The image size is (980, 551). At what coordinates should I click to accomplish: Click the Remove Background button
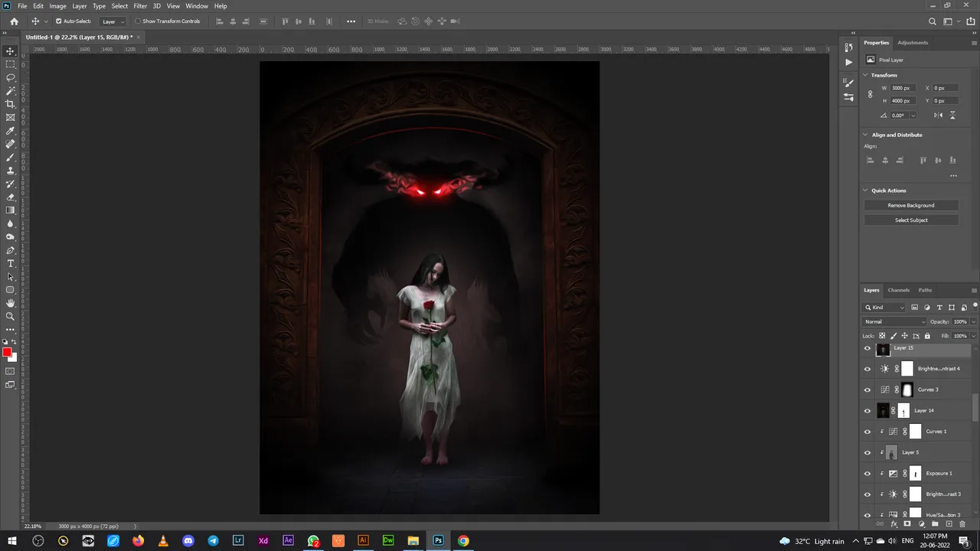[x=911, y=205]
